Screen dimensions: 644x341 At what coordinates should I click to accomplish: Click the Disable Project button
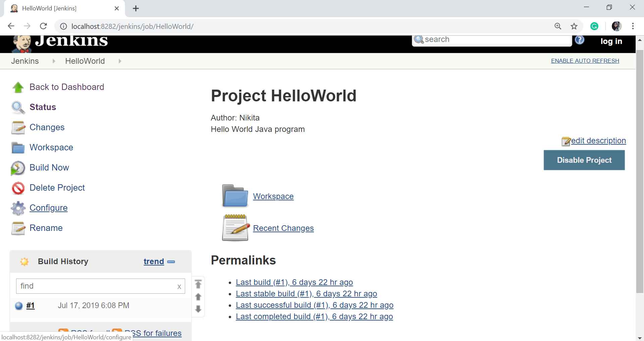click(584, 160)
